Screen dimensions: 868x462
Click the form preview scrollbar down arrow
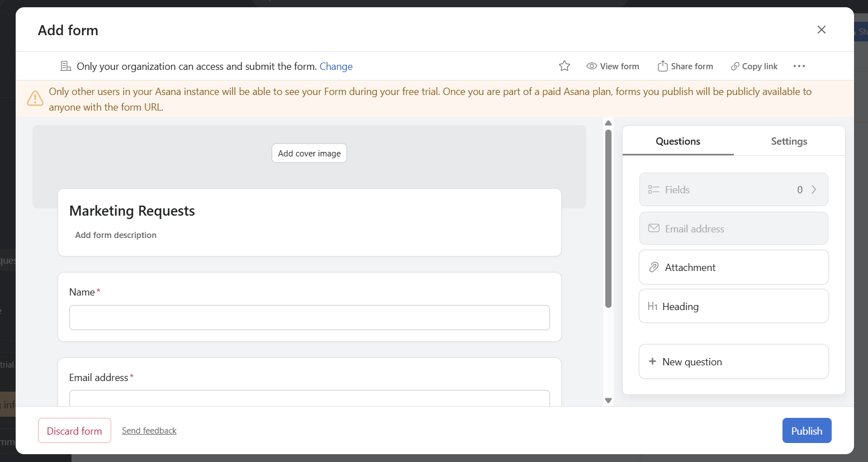[608, 401]
